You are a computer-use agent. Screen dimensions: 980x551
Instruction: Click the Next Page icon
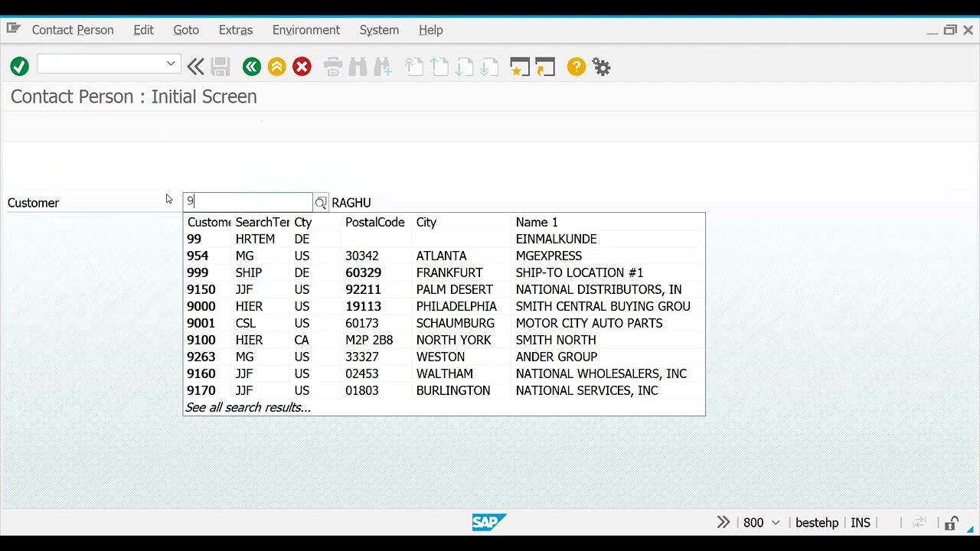click(465, 67)
